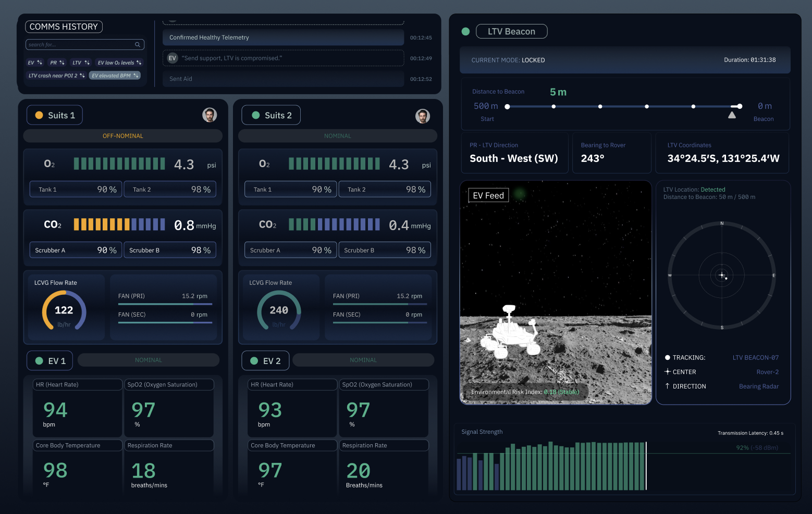Viewport: 812px width, 514px height.
Task: Click the N marker on the bearing radar
Action: (722, 223)
